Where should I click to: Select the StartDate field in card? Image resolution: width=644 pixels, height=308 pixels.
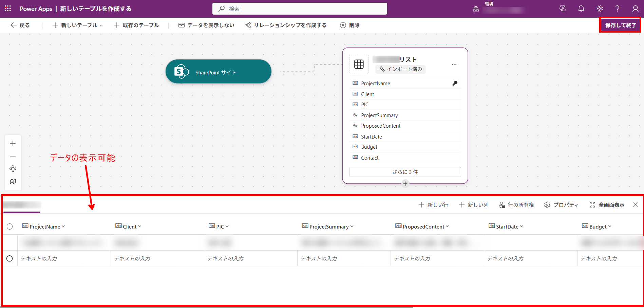[x=405, y=137]
